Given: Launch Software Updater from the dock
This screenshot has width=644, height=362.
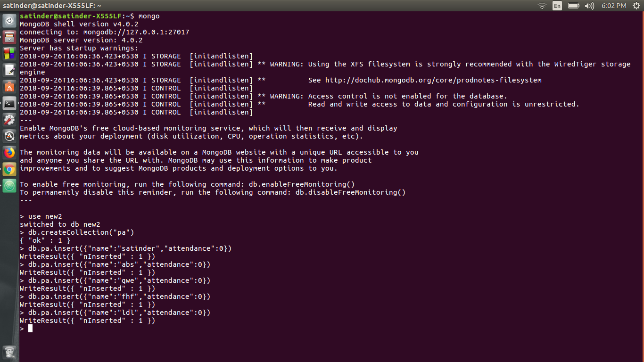Looking at the screenshot, I should pyautogui.click(x=9, y=136).
